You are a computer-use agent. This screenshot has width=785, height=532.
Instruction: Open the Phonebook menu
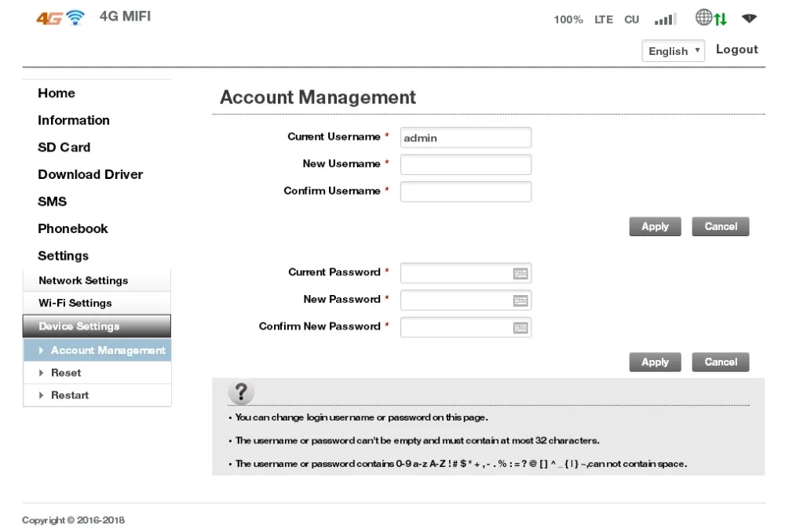73,228
